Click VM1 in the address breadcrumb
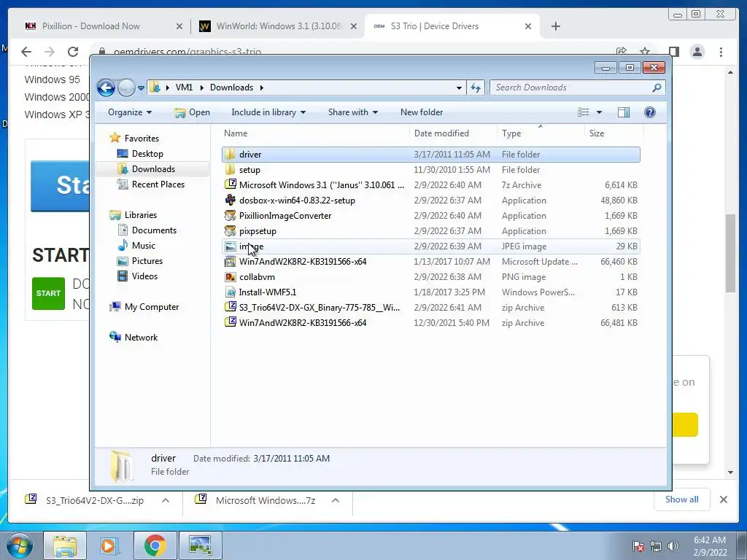The image size is (747, 560). [184, 87]
